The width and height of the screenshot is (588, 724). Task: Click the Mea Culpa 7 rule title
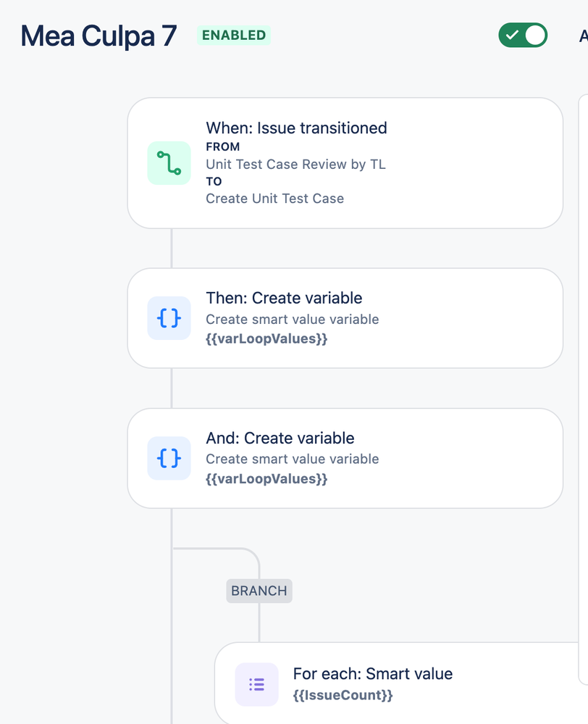98,36
